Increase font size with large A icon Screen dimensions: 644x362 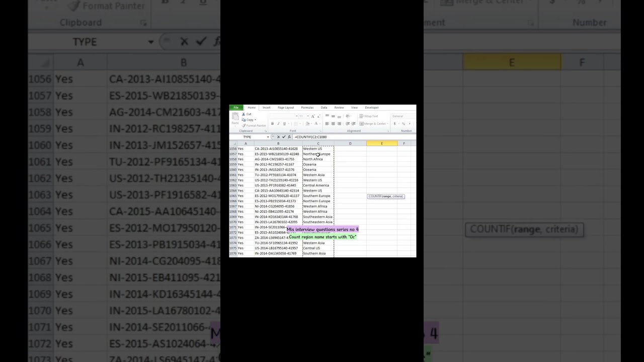tap(313, 116)
